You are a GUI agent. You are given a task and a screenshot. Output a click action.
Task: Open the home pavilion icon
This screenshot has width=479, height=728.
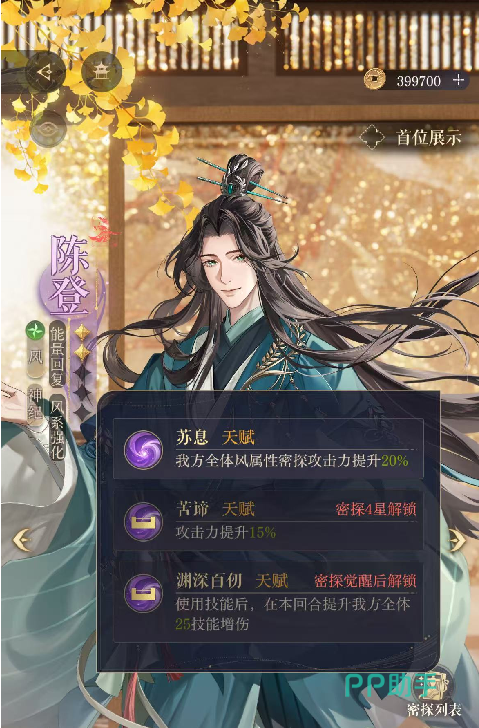click(101, 72)
